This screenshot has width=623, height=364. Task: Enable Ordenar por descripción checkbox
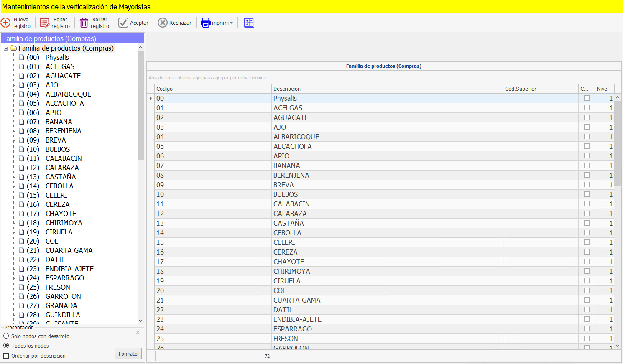pos(6,356)
